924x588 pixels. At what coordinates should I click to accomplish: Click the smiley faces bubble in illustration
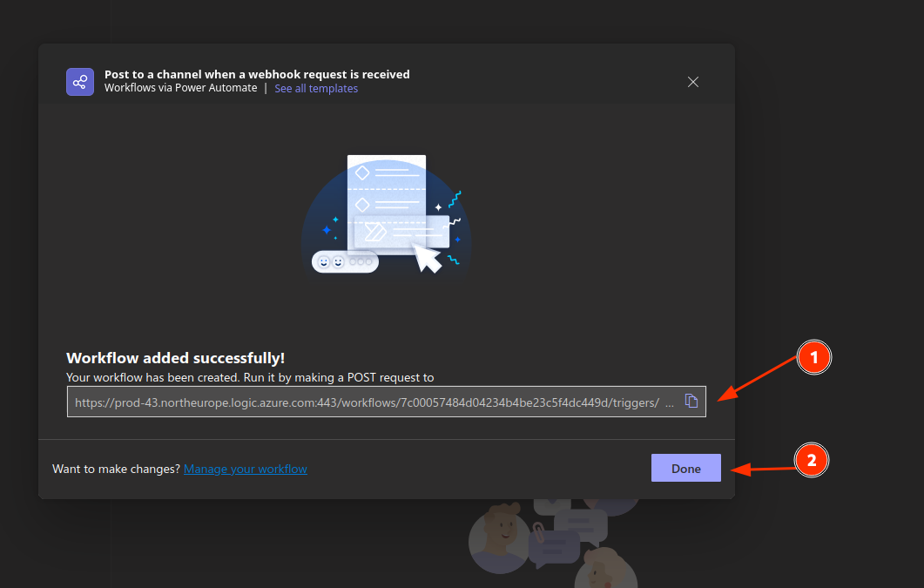(x=345, y=261)
